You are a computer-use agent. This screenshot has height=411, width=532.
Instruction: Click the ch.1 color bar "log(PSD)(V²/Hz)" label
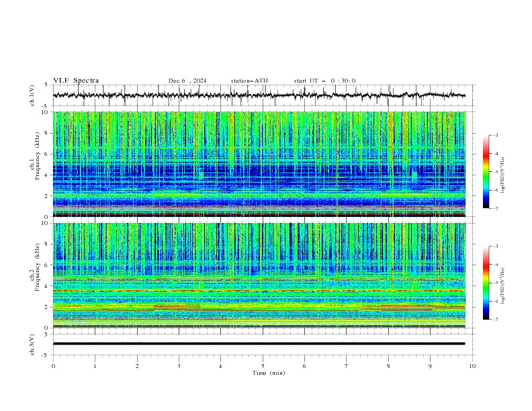pos(503,175)
